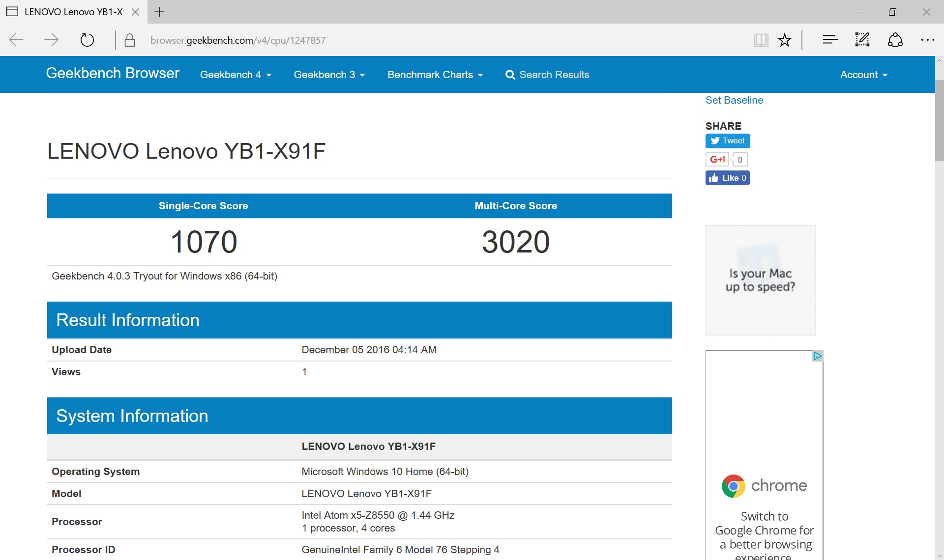Click the Facebook Like button
944x560 pixels.
pos(727,178)
